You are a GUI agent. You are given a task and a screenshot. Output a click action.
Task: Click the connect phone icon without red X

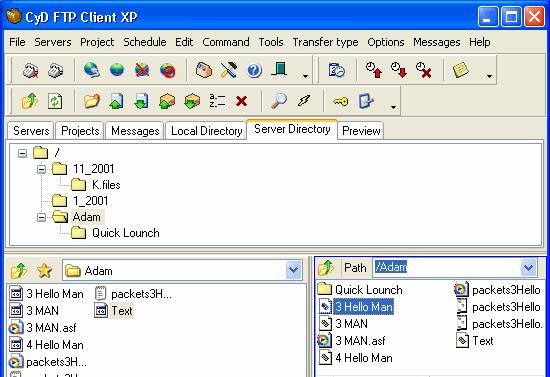pyautogui.click(x=55, y=70)
